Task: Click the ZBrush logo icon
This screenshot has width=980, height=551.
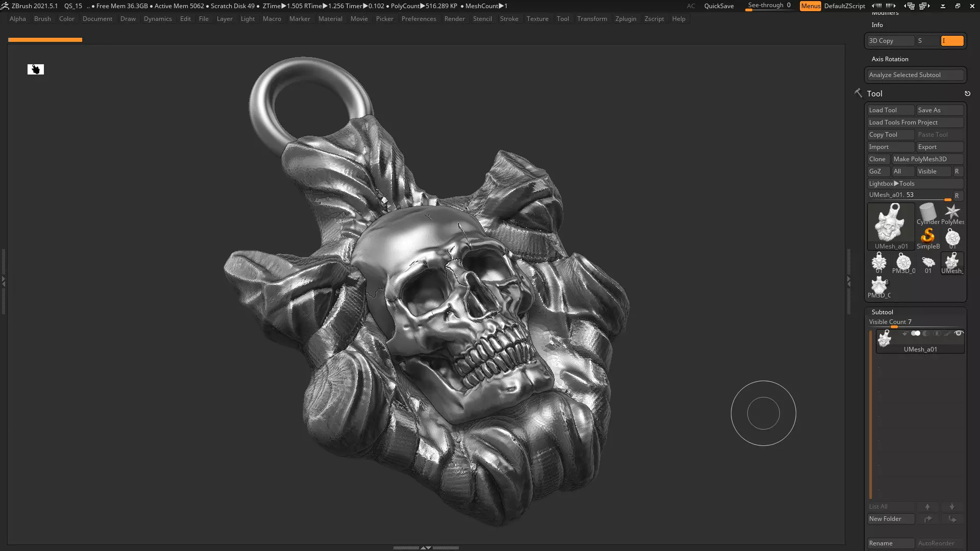Action: click(5, 6)
